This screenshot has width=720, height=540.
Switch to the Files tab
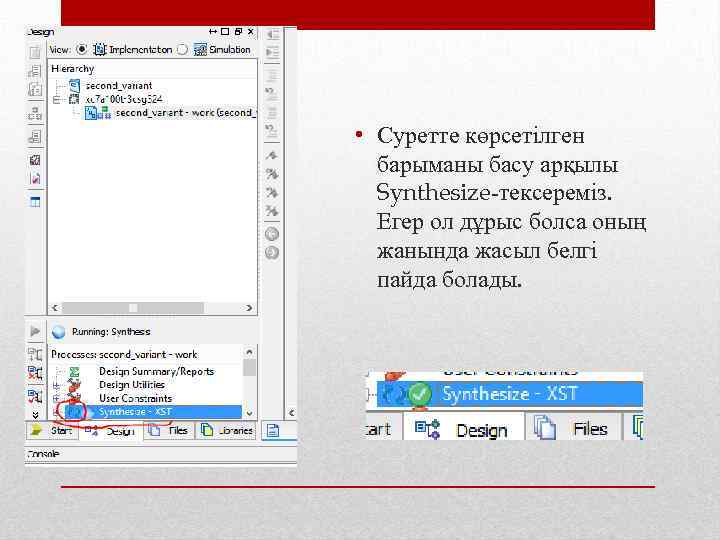point(169,431)
